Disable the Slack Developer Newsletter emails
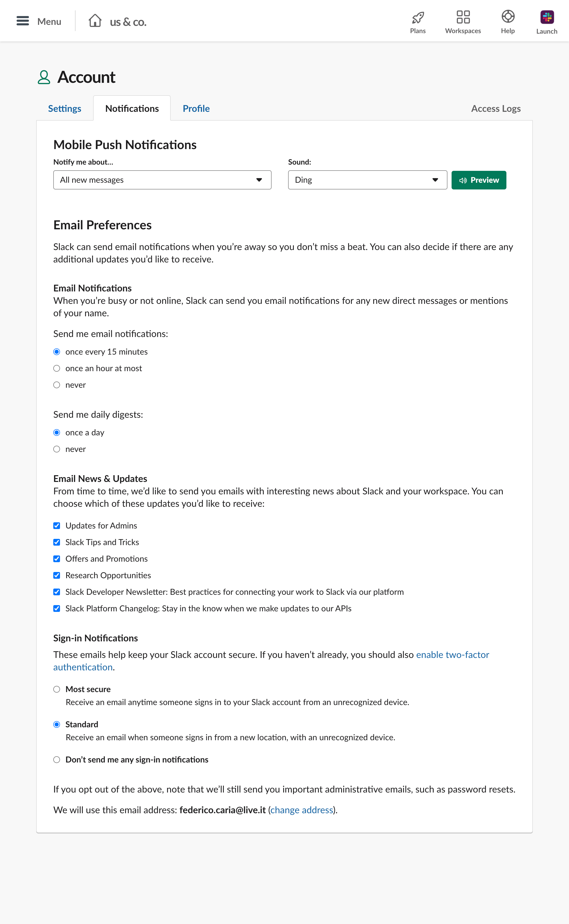This screenshot has width=569, height=924. click(57, 592)
